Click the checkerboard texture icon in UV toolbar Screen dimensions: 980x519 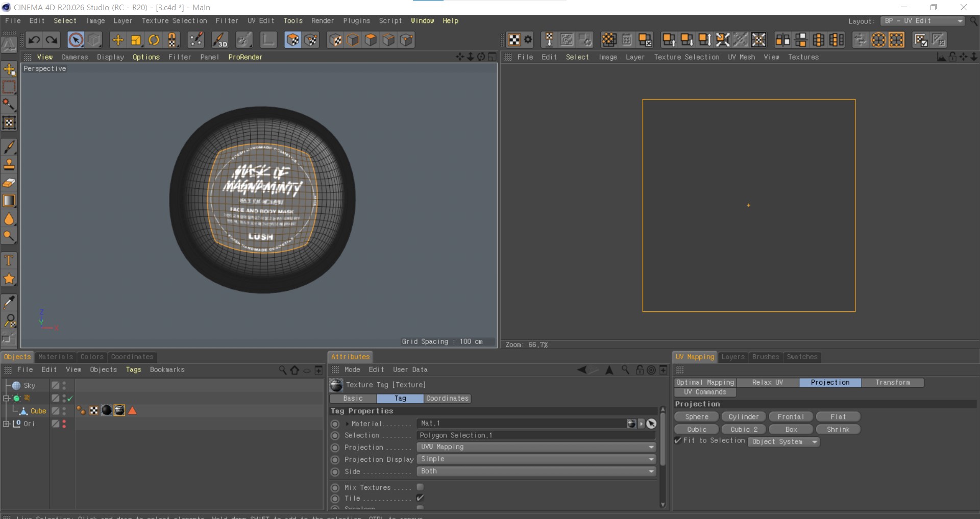coord(514,40)
